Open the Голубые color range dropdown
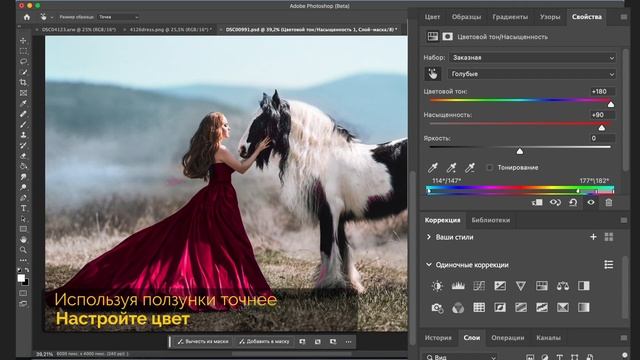Screen dimensions: 640x360 [x=532, y=74]
